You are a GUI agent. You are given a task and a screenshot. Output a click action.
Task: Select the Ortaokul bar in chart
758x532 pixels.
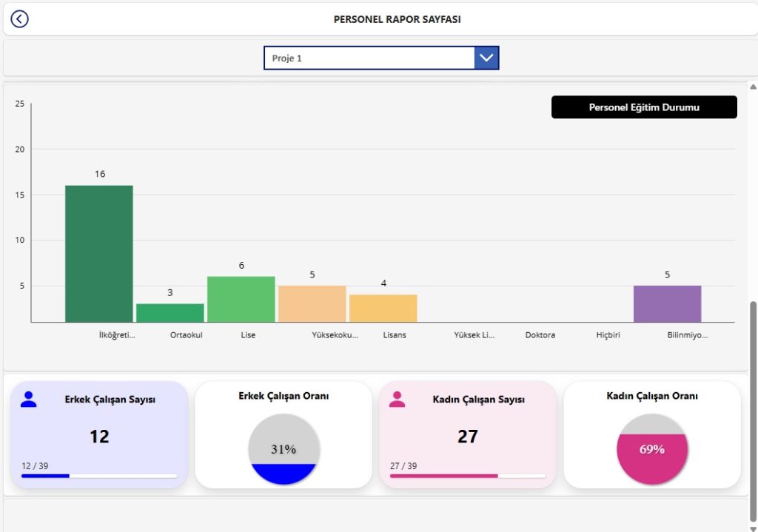coord(170,312)
